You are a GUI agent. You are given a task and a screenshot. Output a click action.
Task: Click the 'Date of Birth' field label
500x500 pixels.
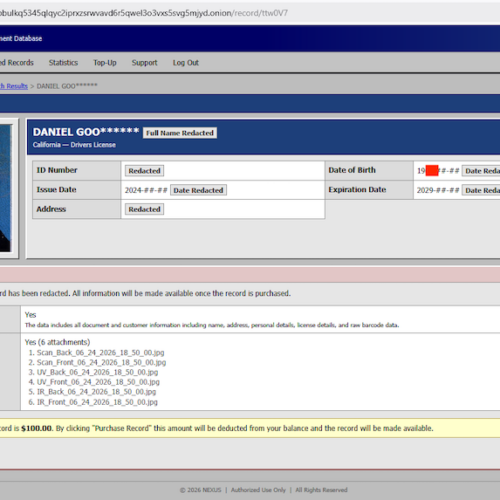(x=352, y=170)
